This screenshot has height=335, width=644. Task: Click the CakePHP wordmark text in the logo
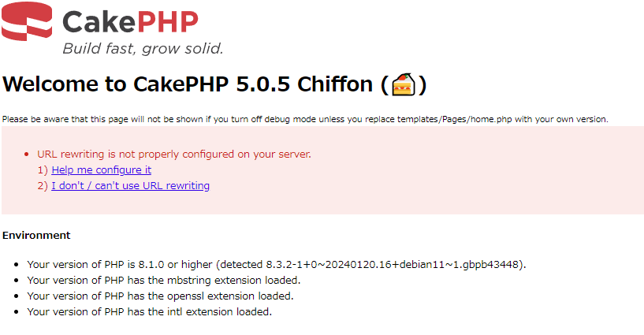point(130,21)
